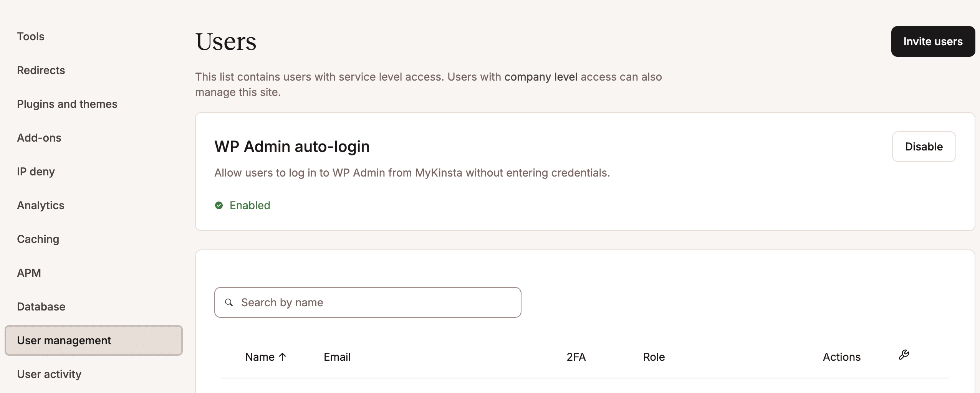This screenshot has height=393, width=980.
Task: Disable WP Admin auto-login
Action: (x=924, y=146)
